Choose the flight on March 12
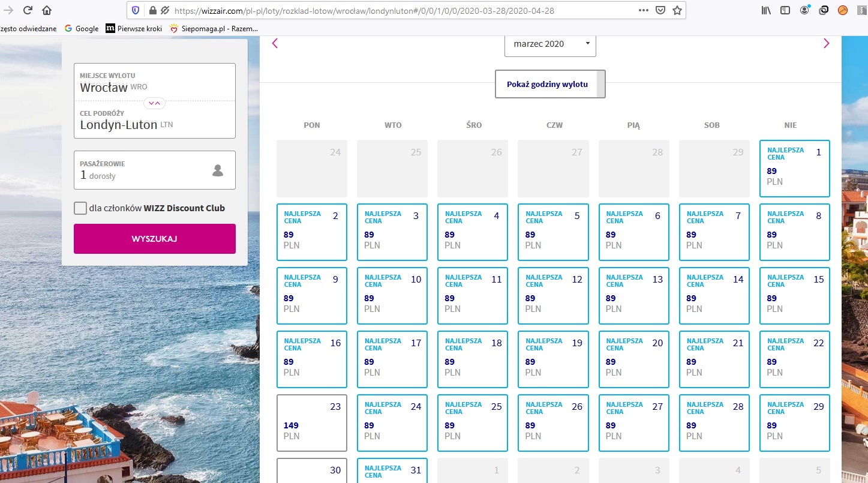868x483 pixels. (x=553, y=296)
